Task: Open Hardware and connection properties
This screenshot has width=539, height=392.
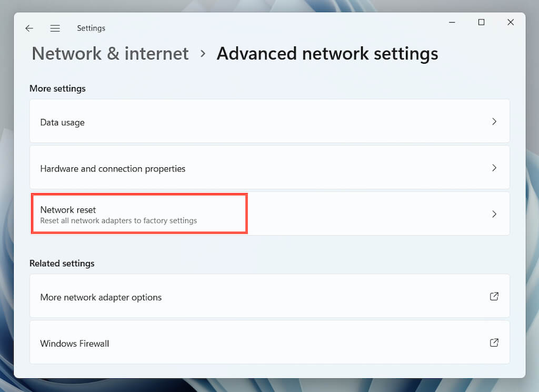Action: (113, 169)
